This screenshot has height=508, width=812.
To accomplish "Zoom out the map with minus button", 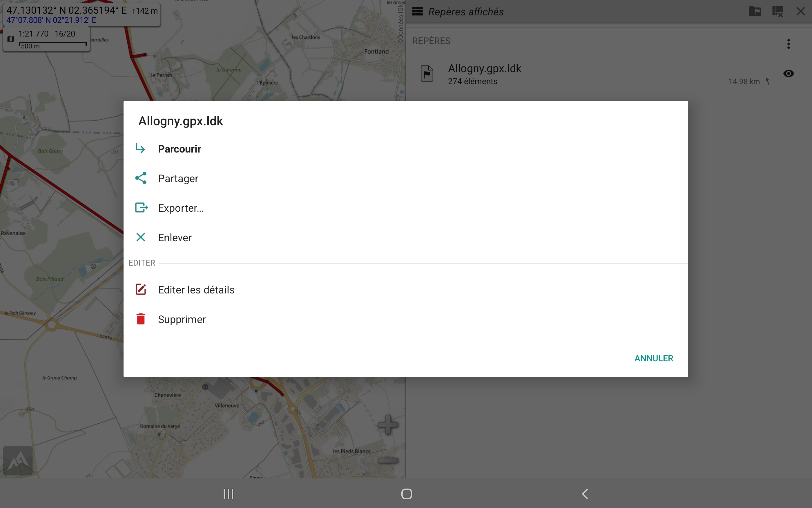I will (x=388, y=461).
